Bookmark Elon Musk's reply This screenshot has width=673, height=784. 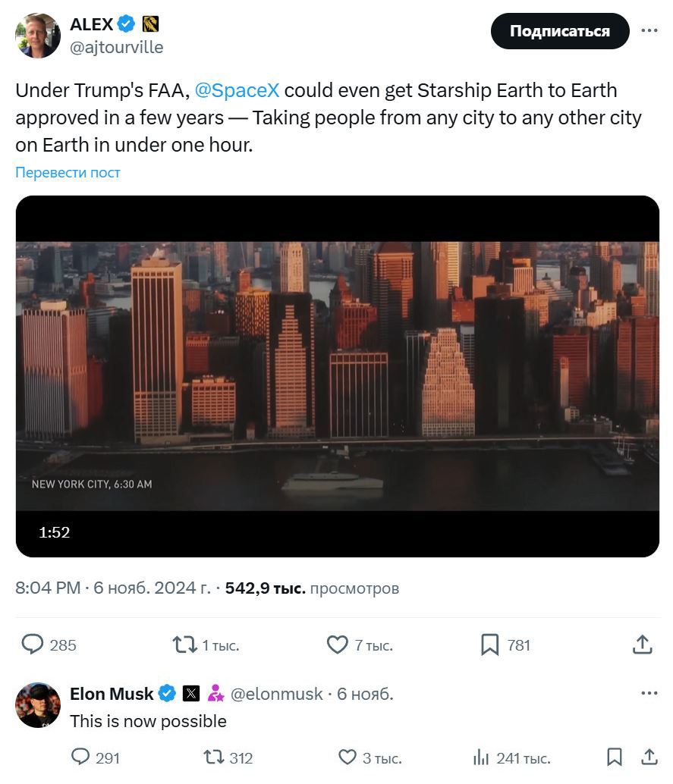point(615,757)
